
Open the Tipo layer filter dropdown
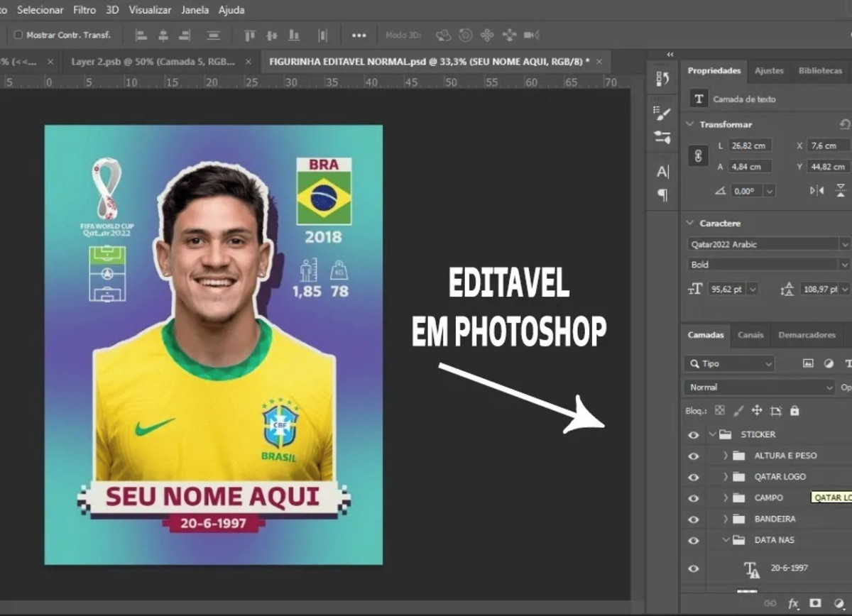pos(729,363)
